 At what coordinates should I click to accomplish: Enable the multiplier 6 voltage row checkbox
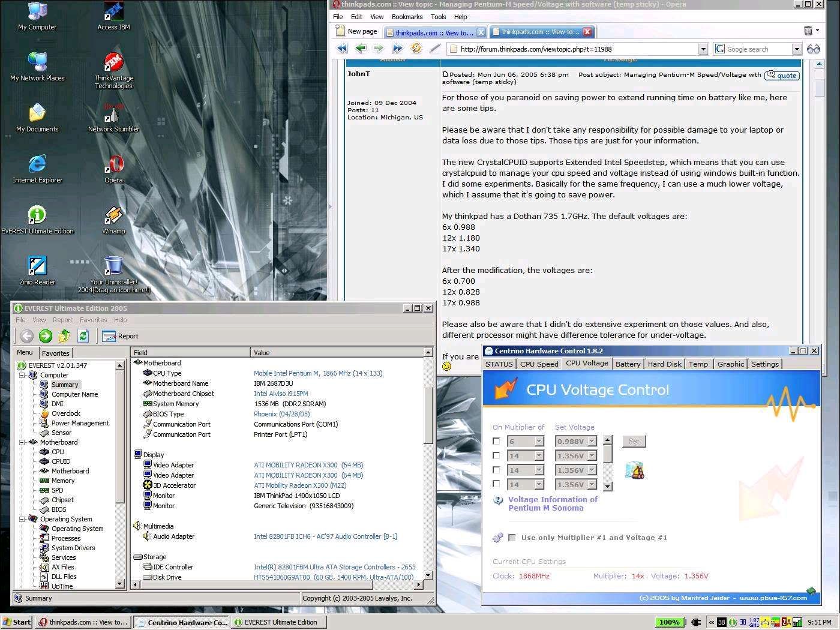tap(496, 441)
